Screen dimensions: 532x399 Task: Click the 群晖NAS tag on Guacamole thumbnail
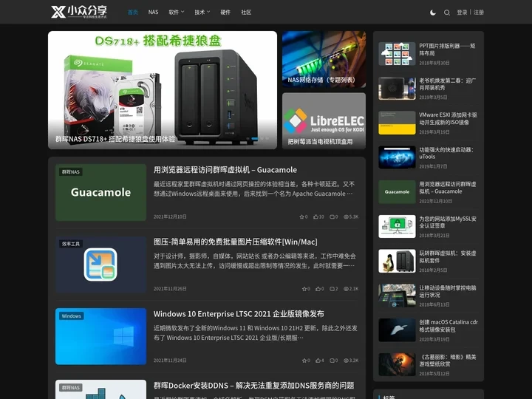71,171
